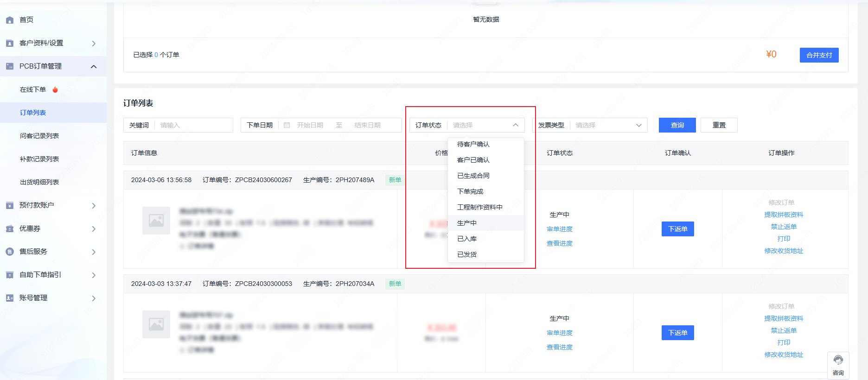Viewport: 868px width, 380px height.
Task: Click the 重置 reset button
Action: click(x=719, y=125)
